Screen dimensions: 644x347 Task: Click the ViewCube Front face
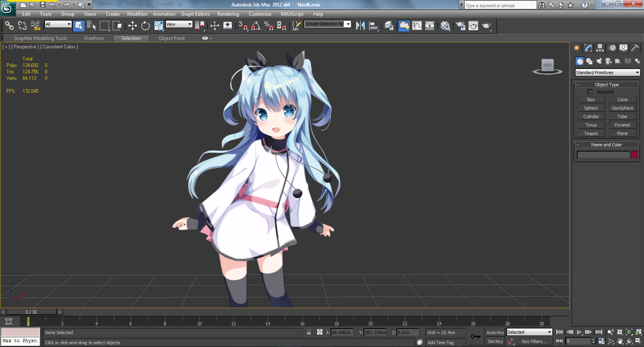tap(547, 65)
